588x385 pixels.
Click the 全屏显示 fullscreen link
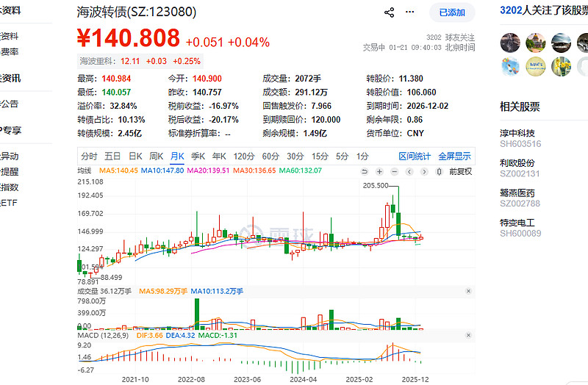point(454,156)
